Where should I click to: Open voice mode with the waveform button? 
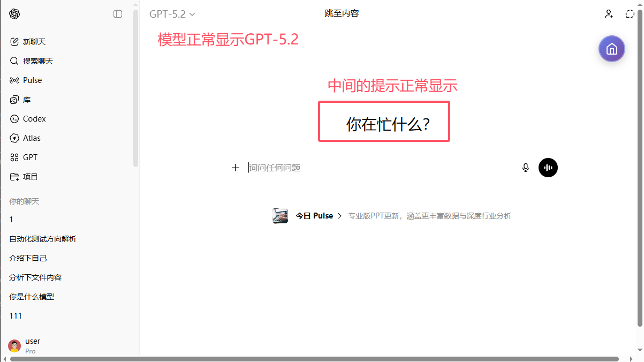pos(548,168)
